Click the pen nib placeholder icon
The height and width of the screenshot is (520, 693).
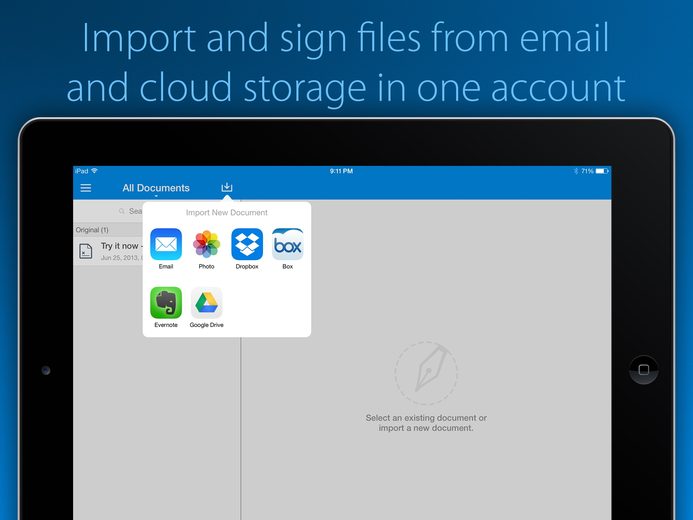coord(426,373)
